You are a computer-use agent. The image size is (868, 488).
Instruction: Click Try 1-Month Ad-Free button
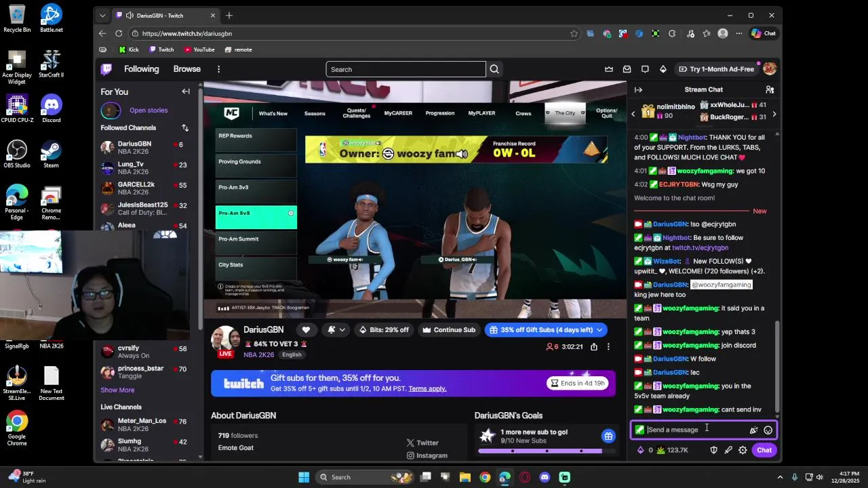(x=717, y=69)
